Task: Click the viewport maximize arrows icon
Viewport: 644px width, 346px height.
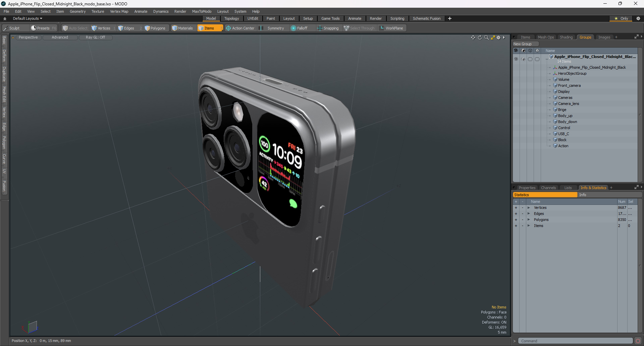Action: coord(493,38)
